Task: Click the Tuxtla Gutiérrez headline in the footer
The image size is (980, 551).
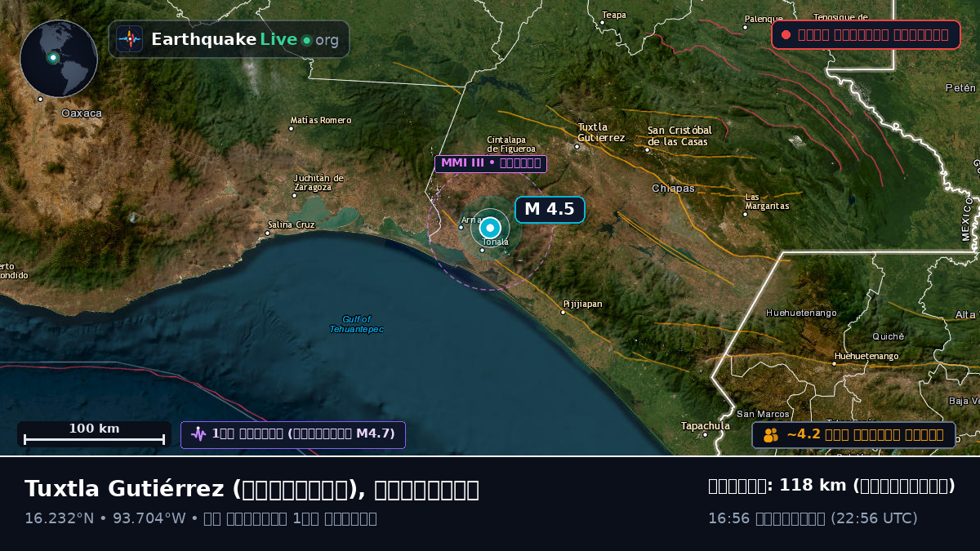Action: (x=252, y=489)
